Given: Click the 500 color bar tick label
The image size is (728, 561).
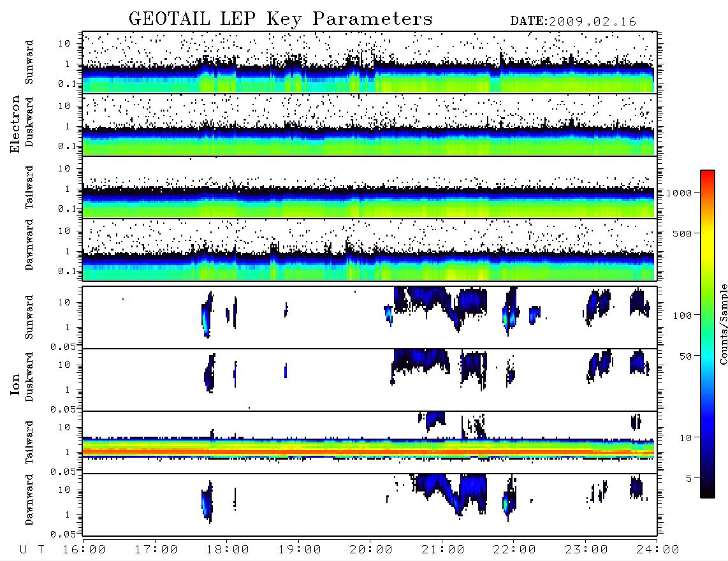Looking at the screenshot, I should (x=682, y=233).
